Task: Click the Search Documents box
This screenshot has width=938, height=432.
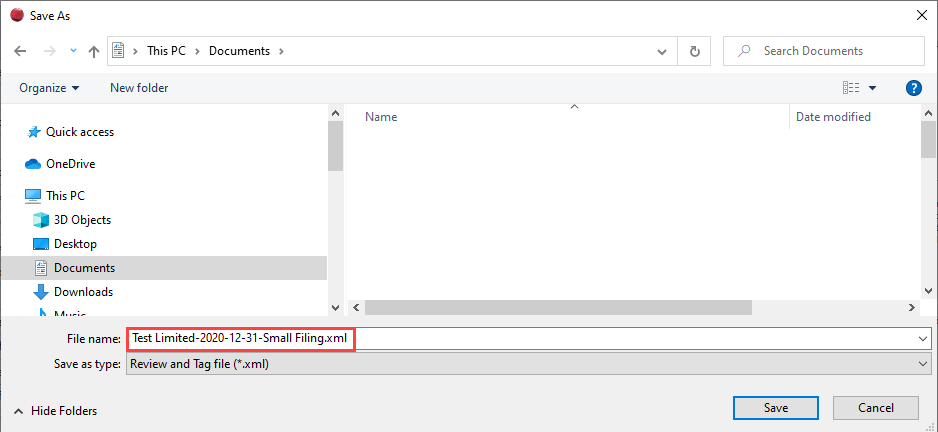Action: pyautogui.click(x=824, y=51)
